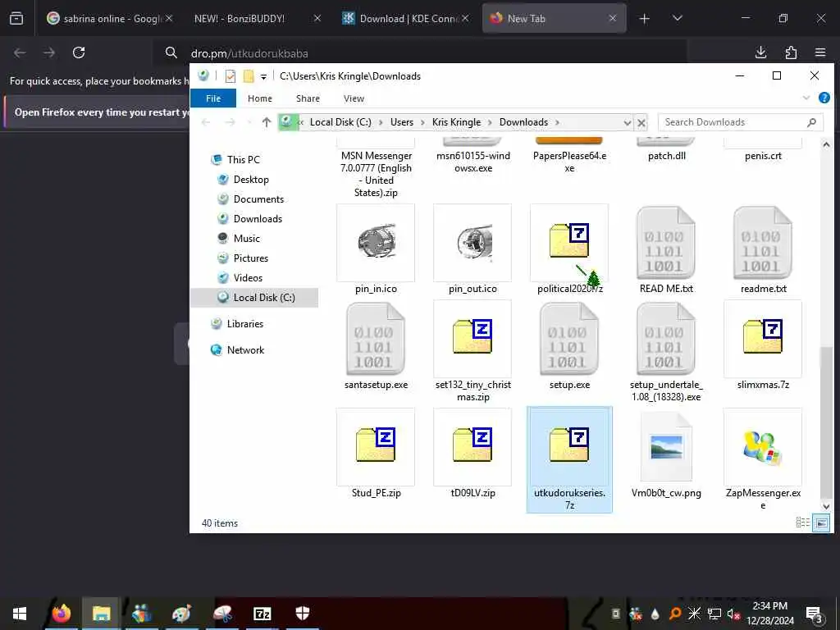The width and height of the screenshot is (840, 630).
Task: Click the Explorer help question mark icon
Action: point(824,98)
